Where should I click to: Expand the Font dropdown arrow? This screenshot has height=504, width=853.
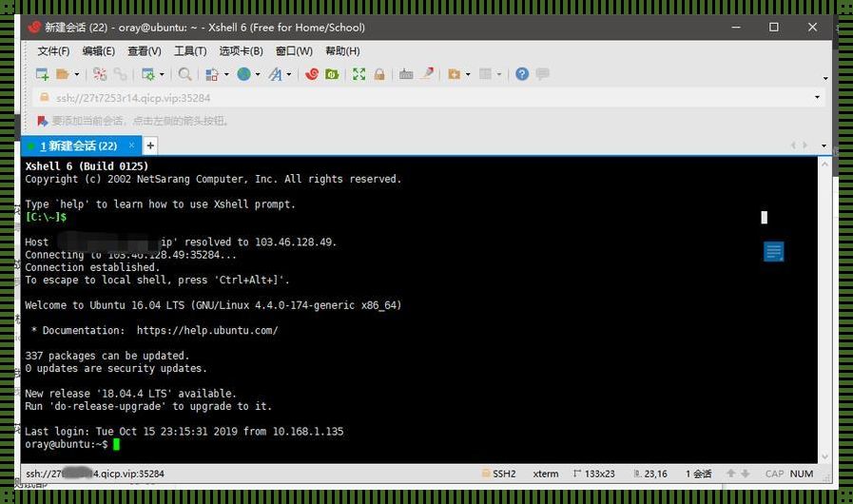tap(289, 74)
